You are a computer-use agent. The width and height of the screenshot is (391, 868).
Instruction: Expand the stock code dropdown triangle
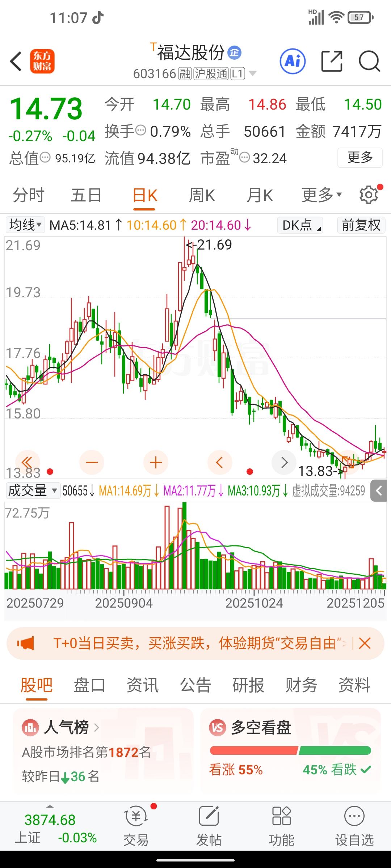(253, 74)
